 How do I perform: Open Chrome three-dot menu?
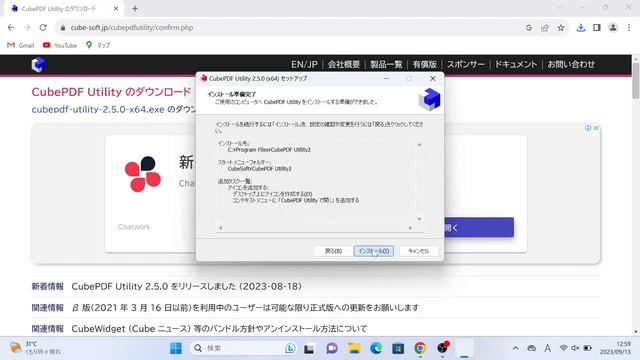(629, 28)
